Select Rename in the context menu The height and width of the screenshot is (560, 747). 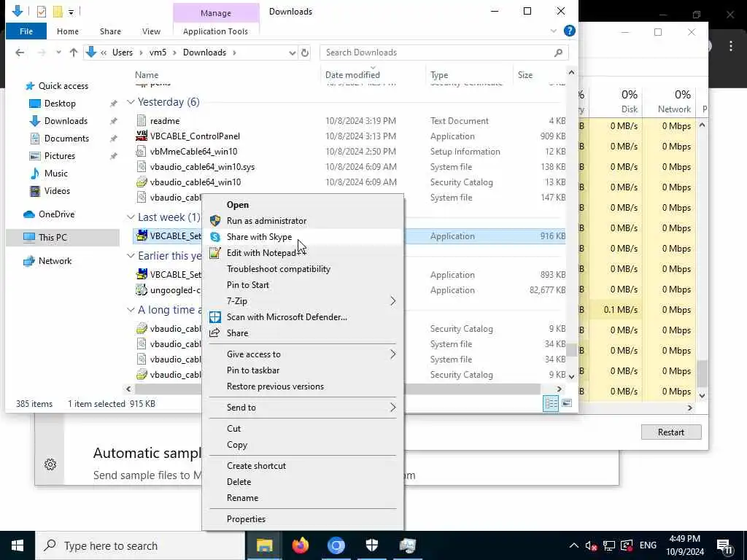[x=242, y=498]
